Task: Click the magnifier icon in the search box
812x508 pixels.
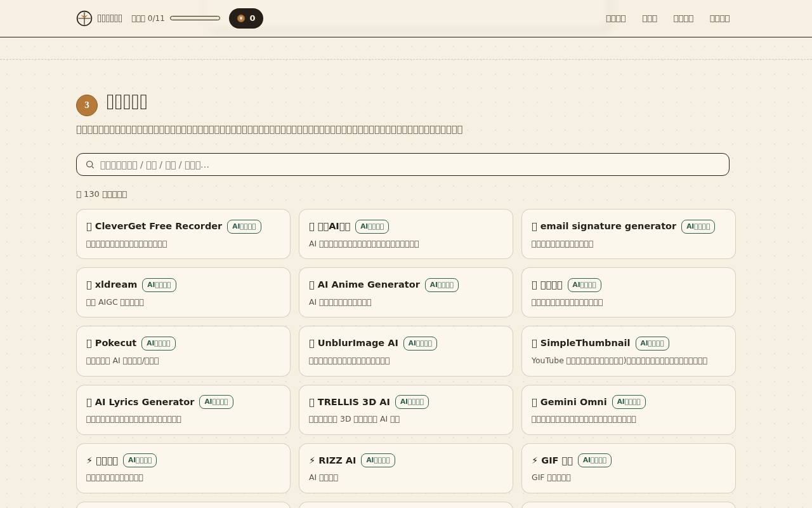Action: click(90, 164)
